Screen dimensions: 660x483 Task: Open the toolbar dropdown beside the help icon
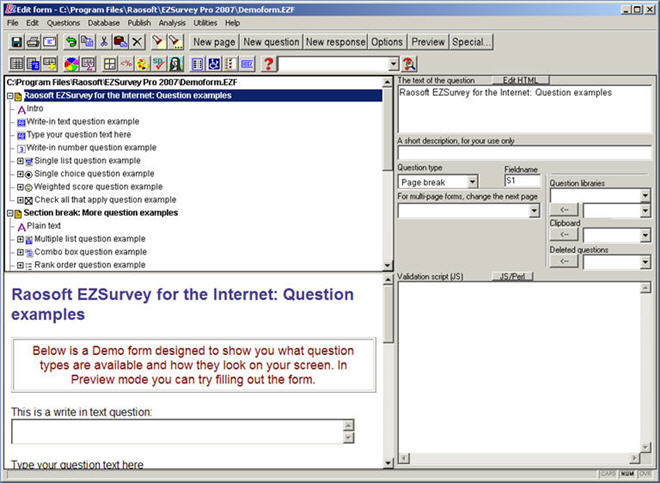(x=393, y=64)
